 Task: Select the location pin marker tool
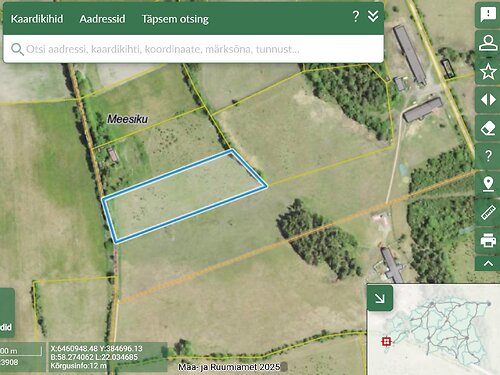click(x=488, y=184)
